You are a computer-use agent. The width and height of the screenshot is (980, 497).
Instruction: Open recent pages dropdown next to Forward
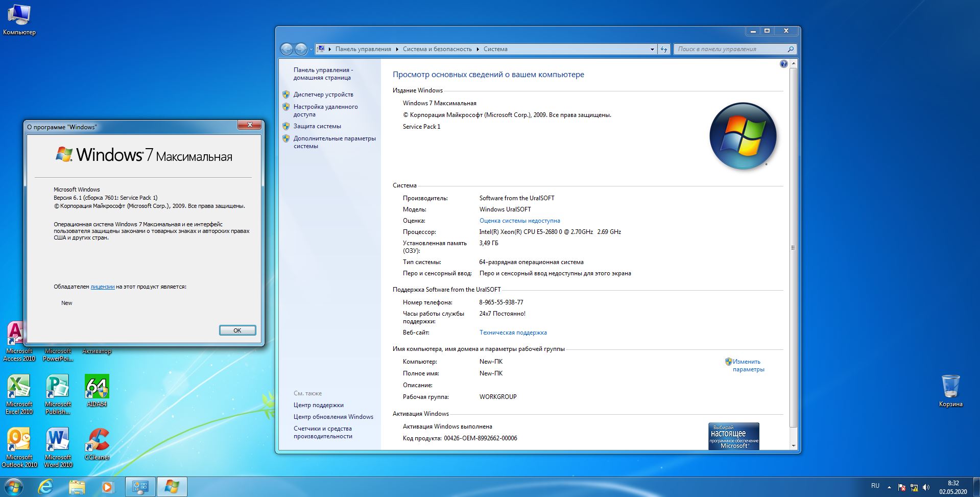pyautogui.click(x=311, y=50)
